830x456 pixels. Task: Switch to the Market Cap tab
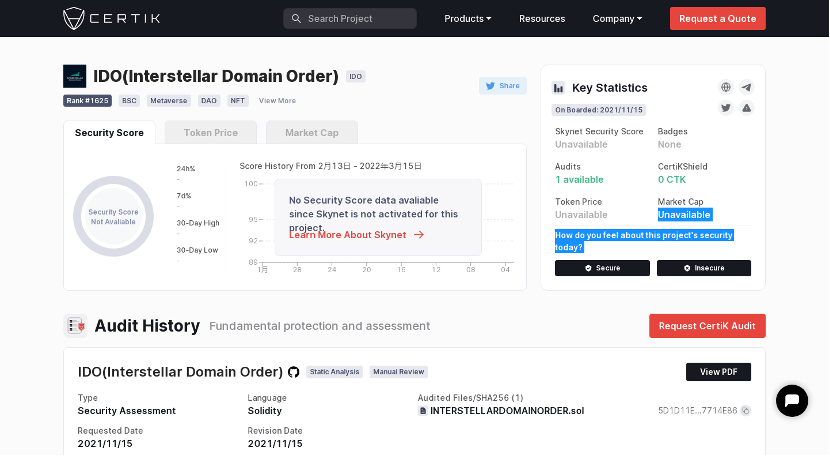click(x=312, y=132)
